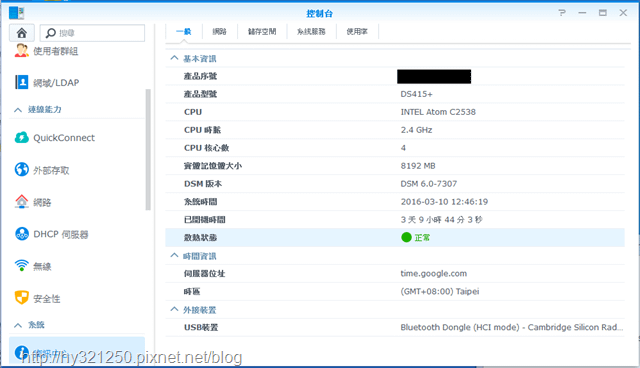Click the CPU 核心數 label

[x=207, y=148]
